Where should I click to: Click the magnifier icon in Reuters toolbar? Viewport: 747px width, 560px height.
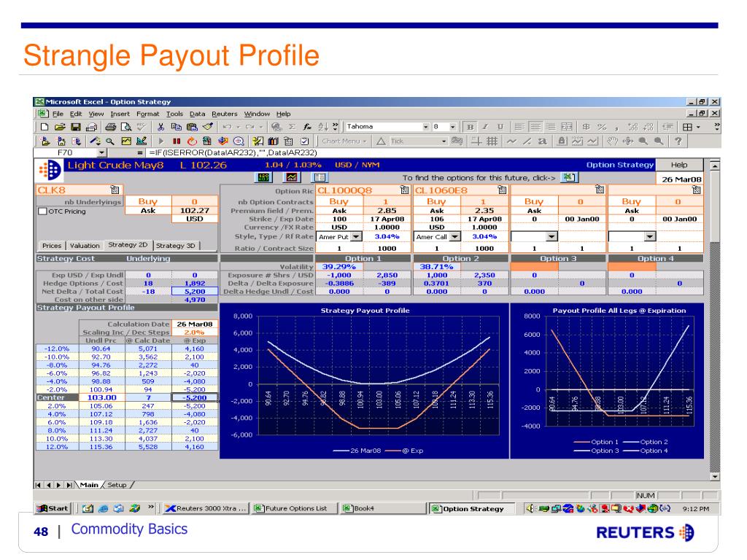pos(110,141)
